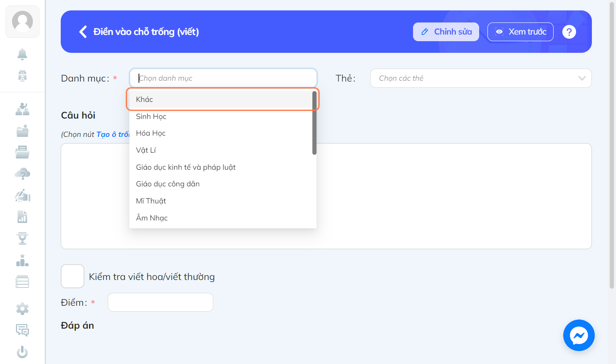Image resolution: width=616 pixels, height=364 pixels.
Task: Open the leaderboard podium icon
Action: click(22, 260)
